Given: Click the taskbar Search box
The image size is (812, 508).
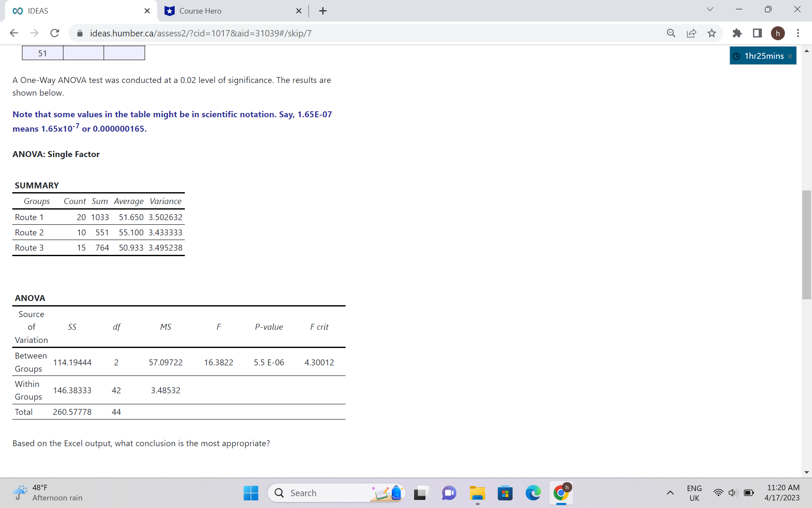Looking at the screenshot, I should tap(321, 493).
